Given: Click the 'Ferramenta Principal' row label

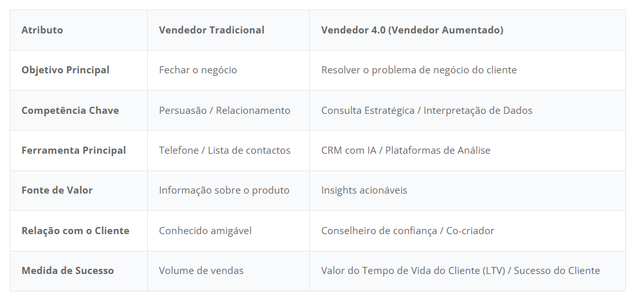Looking at the screenshot, I should (x=73, y=150).
